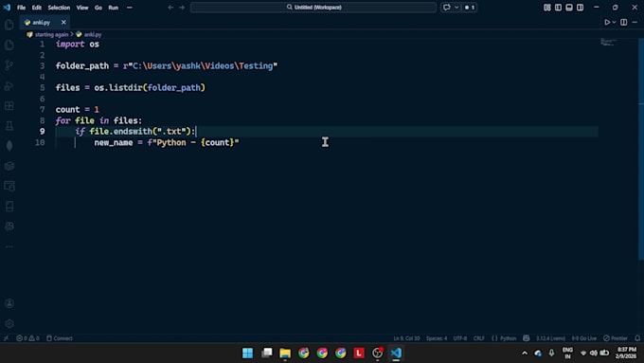Click Prettier in status bar
Viewport: 644px width, 363px height.
[x=616, y=338]
